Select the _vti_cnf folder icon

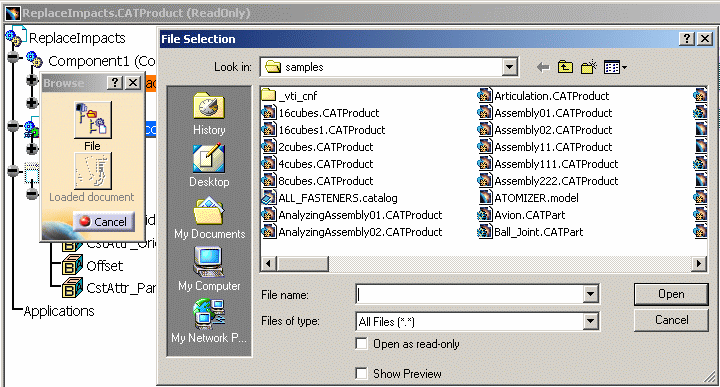(x=268, y=95)
